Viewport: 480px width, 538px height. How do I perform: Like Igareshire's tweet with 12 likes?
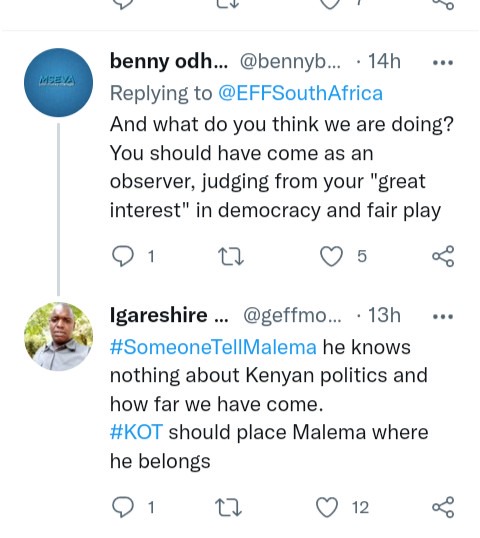pyautogui.click(x=327, y=507)
